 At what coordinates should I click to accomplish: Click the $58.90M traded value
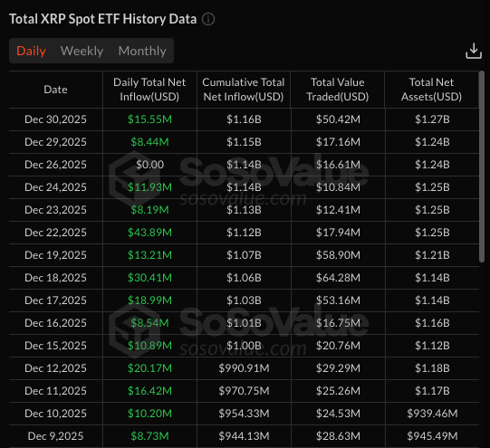pyautogui.click(x=338, y=255)
